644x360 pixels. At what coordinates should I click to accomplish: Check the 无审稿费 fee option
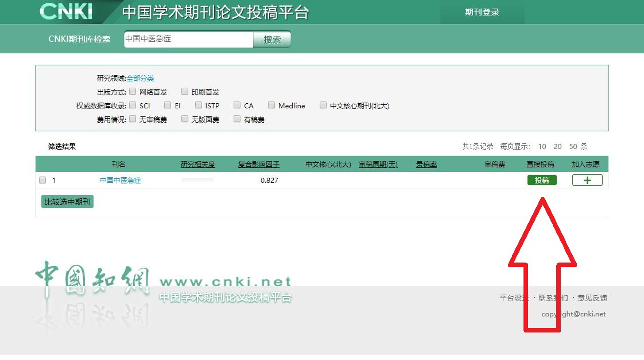pyautogui.click(x=133, y=119)
